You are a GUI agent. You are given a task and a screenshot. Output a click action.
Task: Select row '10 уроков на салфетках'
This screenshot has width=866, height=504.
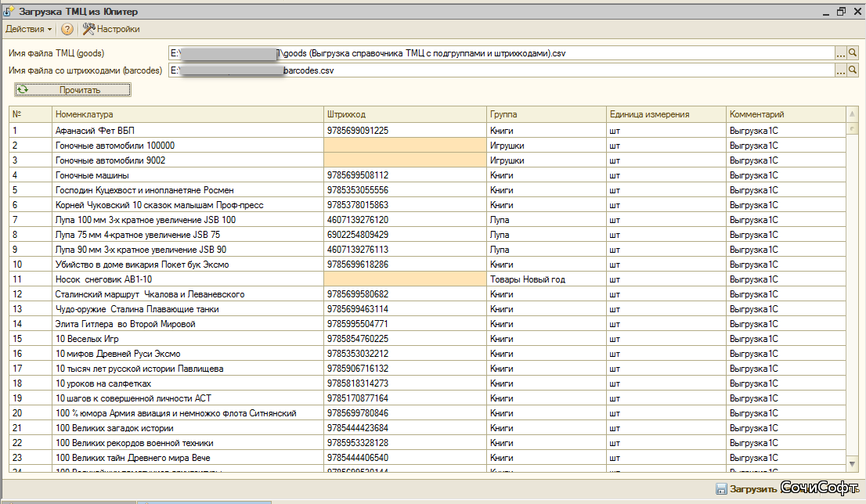coord(428,384)
